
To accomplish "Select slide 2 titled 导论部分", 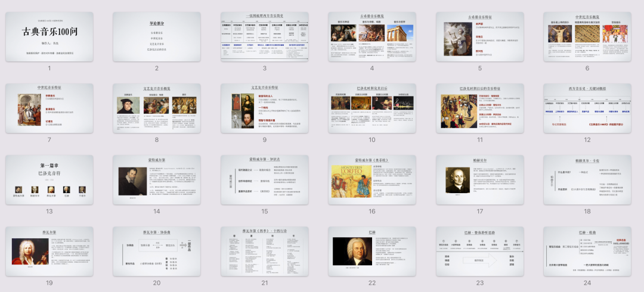I will point(157,36).
